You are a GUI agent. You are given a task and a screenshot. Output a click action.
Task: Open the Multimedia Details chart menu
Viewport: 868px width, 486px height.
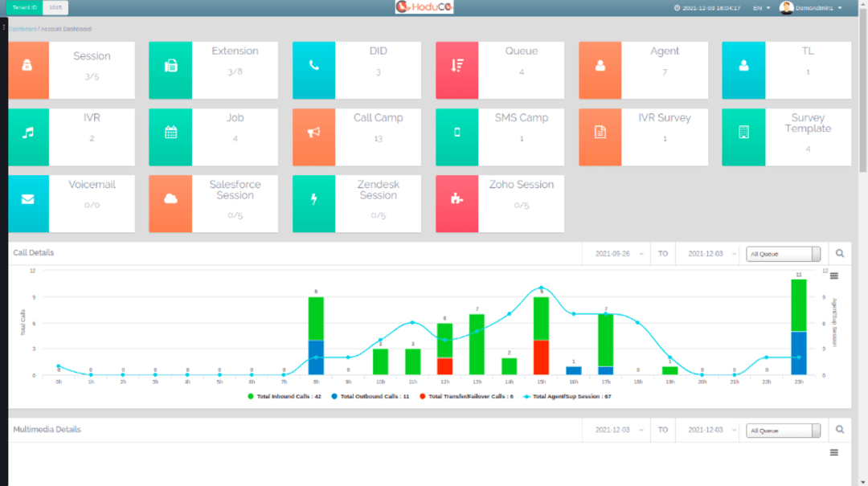coord(833,452)
